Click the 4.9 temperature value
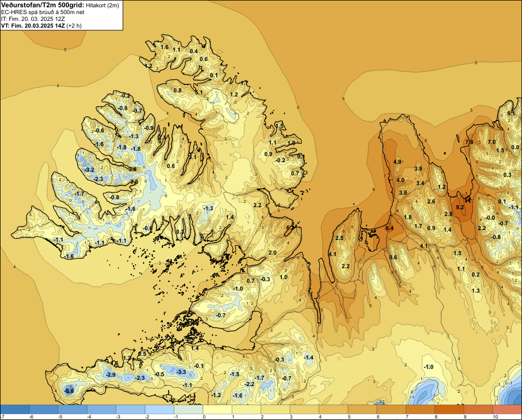This screenshot has width=522, height=420. (x=397, y=162)
